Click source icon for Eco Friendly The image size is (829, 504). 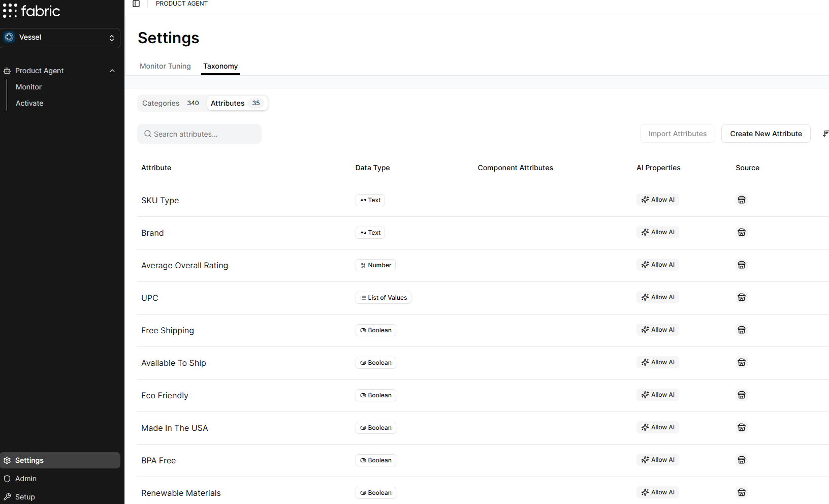742,395
